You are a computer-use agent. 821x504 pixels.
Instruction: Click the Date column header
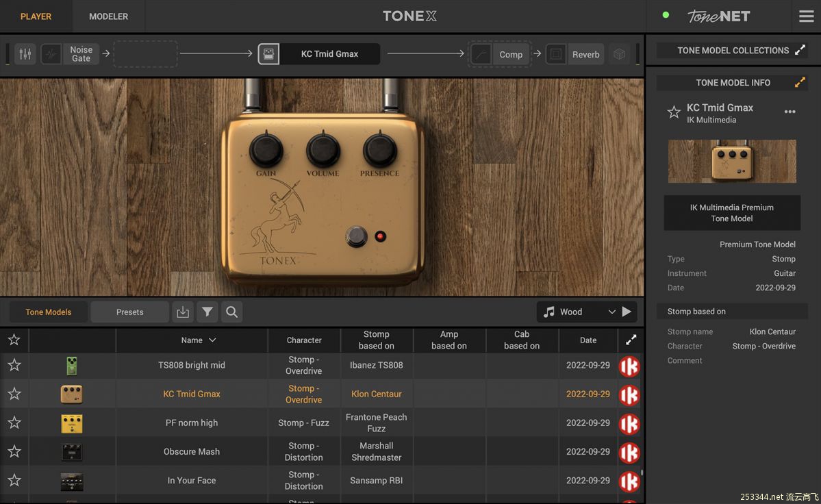click(588, 340)
